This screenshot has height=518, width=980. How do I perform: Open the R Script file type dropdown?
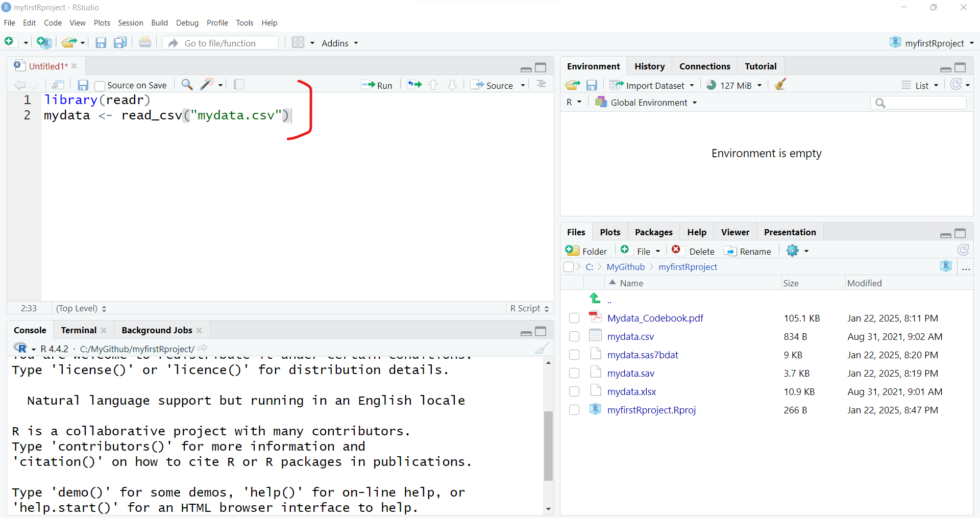click(x=529, y=308)
